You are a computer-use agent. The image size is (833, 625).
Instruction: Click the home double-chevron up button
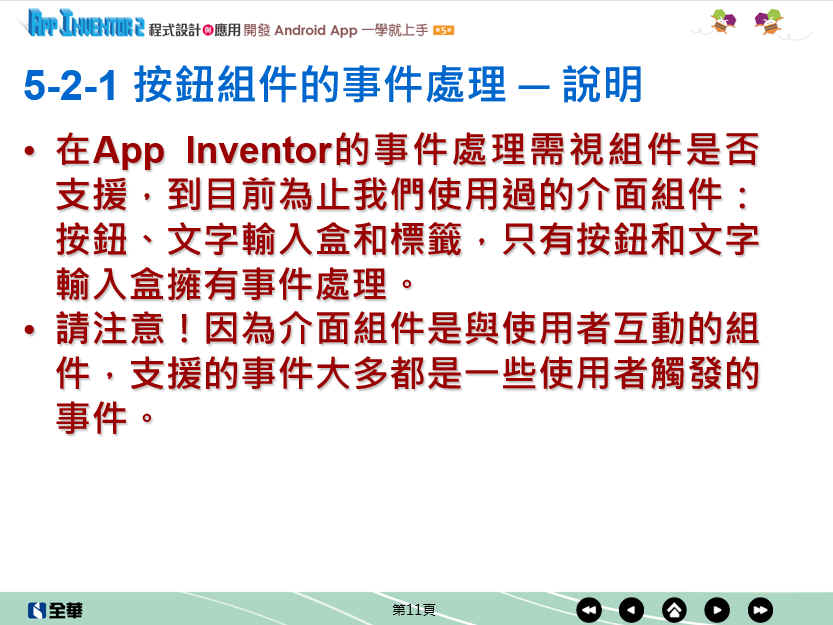pos(674,609)
